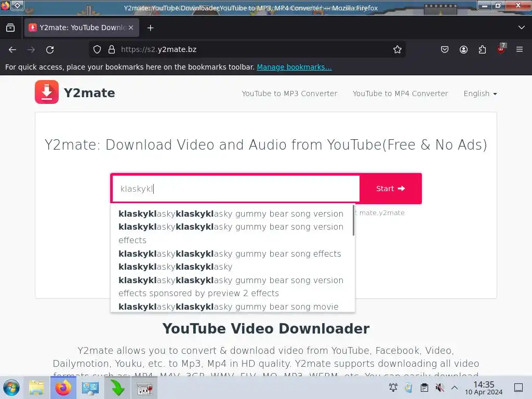Select suggestion 'sponsored by preview 2 effects'
The height and width of the screenshot is (399, 532).
click(231, 287)
